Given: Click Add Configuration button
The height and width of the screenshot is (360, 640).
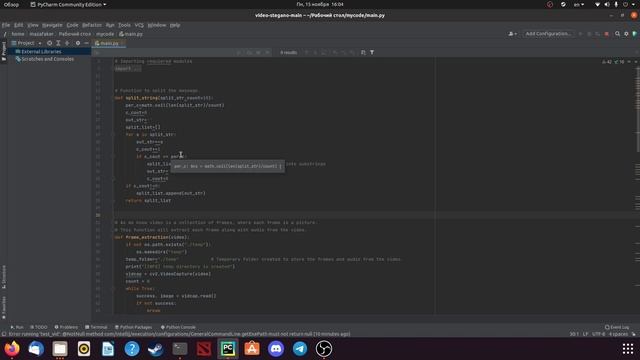Looking at the screenshot, I should [548, 34].
